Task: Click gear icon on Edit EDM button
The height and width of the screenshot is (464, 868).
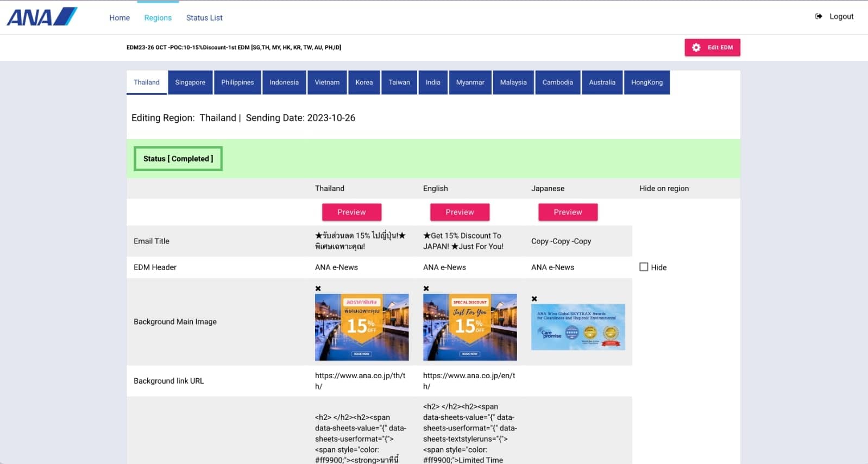Action: (x=696, y=47)
